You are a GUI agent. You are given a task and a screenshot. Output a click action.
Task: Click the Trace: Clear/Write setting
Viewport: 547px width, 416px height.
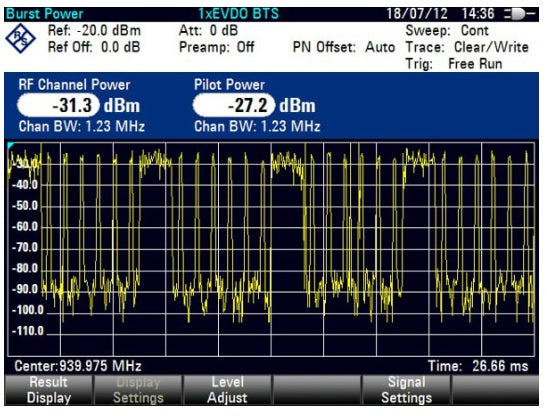coord(467,47)
